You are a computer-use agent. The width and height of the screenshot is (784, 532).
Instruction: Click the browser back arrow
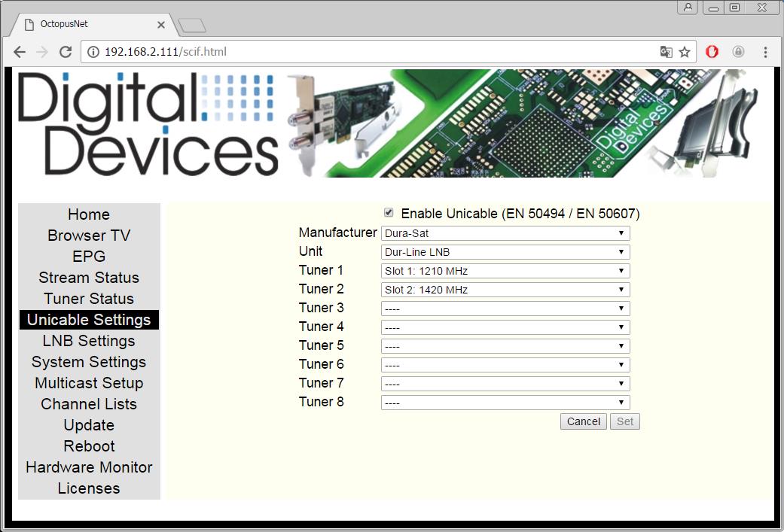pos(20,52)
